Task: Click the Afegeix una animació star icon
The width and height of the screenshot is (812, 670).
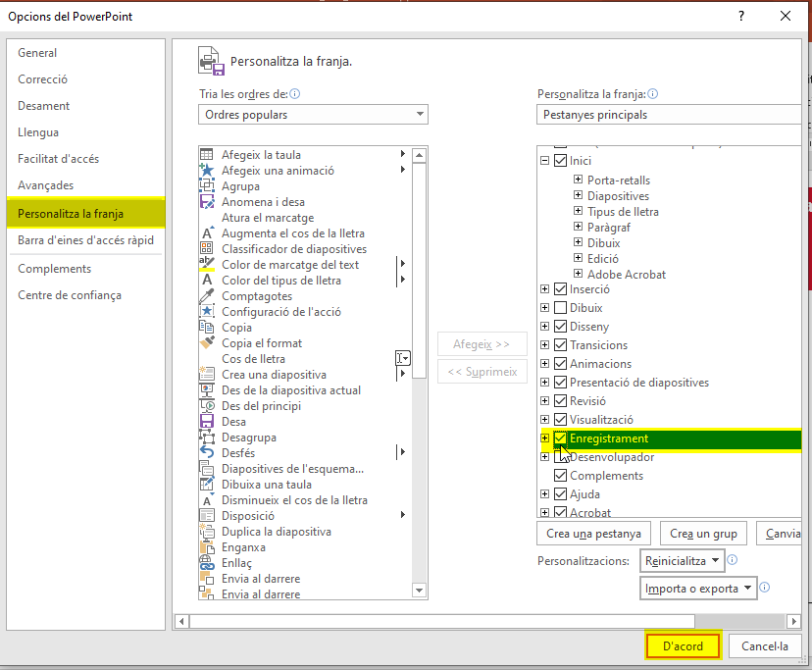Action: 207,170
